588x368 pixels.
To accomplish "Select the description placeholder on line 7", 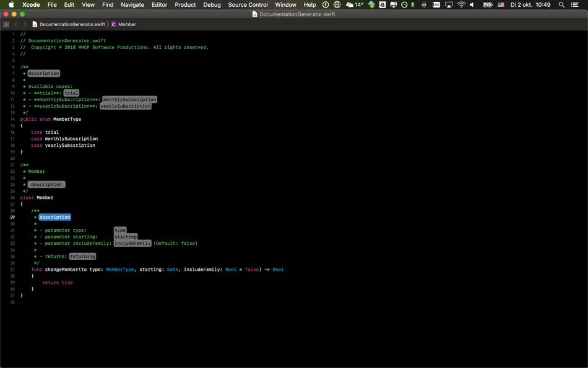I will [44, 73].
